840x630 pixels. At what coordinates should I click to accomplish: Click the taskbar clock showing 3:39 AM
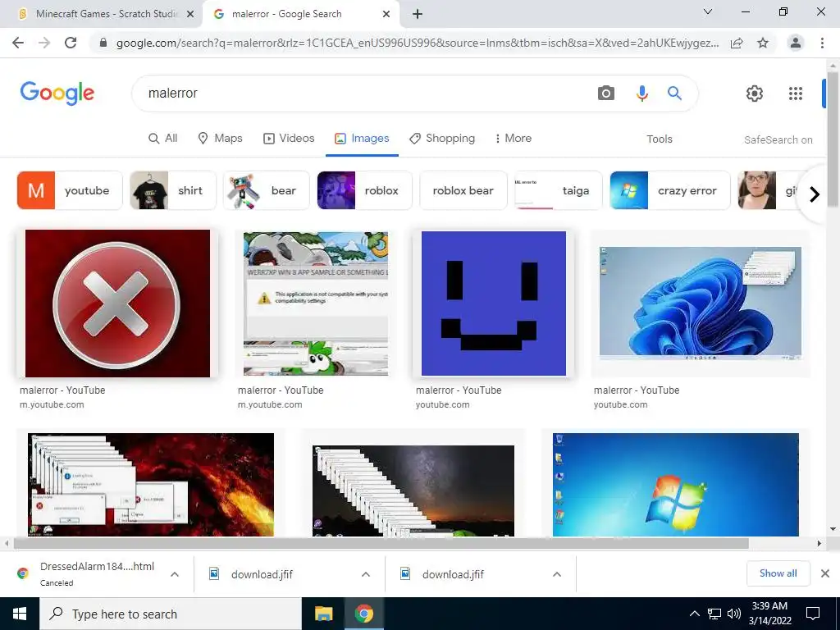tap(769, 614)
